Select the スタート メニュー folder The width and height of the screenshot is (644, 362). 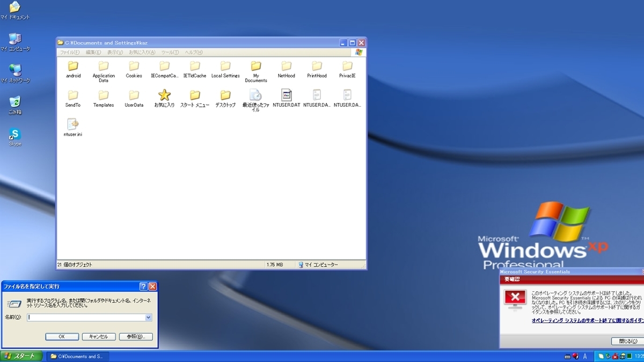(x=195, y=98)
